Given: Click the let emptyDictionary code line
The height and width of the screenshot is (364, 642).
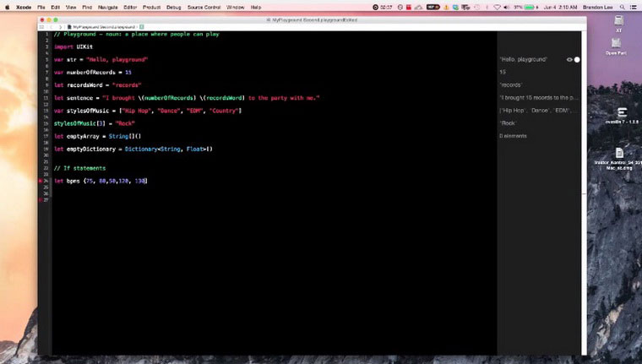Looking at the screenshot, I should 133,149.
